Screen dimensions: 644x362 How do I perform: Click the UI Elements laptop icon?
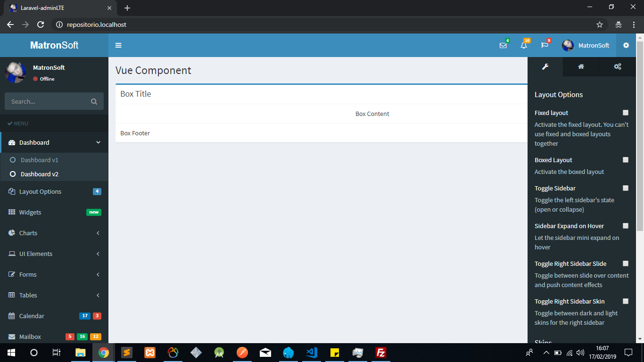(12, 254)
